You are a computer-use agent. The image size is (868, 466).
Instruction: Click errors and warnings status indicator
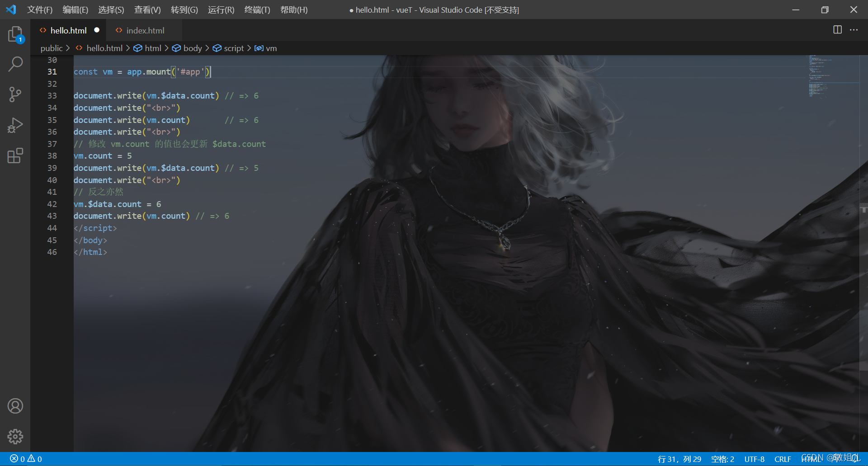[x=26, y=459]
